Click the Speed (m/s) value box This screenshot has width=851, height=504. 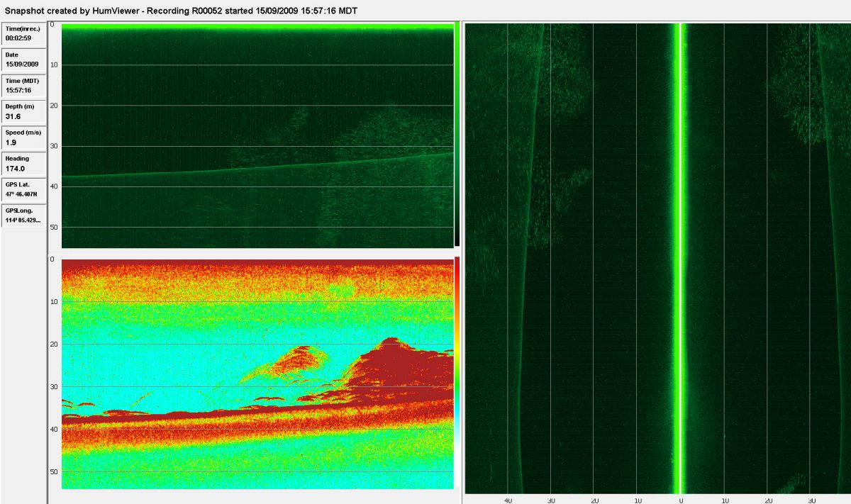point(23,138)
